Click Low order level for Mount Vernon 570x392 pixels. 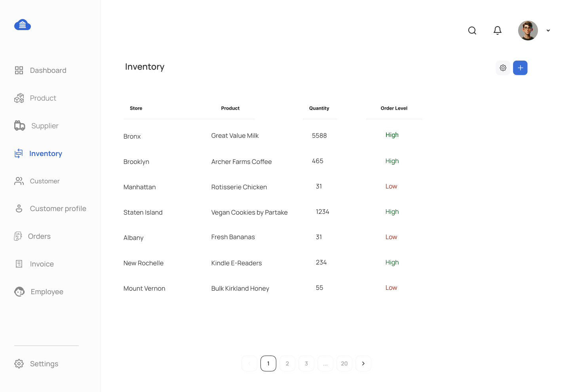391,287
